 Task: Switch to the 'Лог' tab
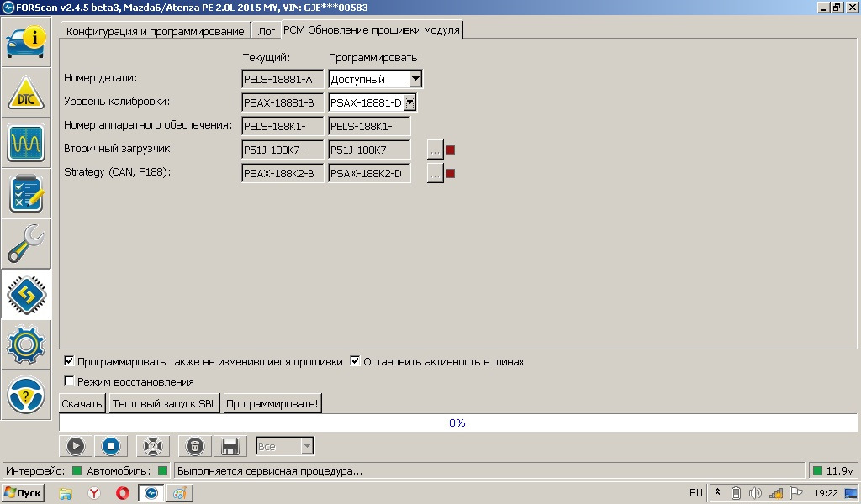[x=267, y=31]
